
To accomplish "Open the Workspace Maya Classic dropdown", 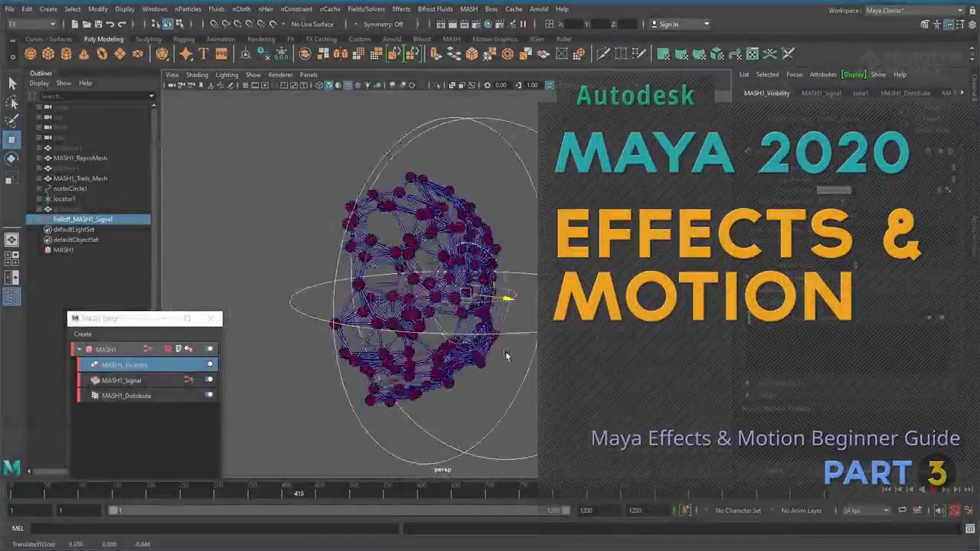I will point(915,10).
